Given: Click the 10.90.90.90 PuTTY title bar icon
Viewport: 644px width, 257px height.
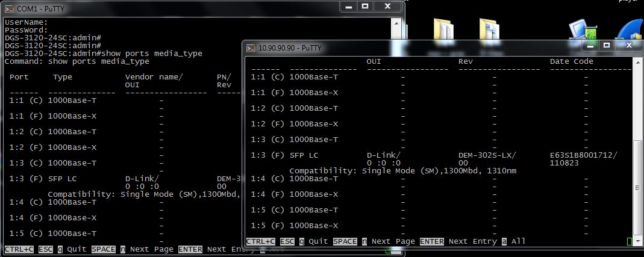Looking at the screenshot, I should click(x=250, y=47).
